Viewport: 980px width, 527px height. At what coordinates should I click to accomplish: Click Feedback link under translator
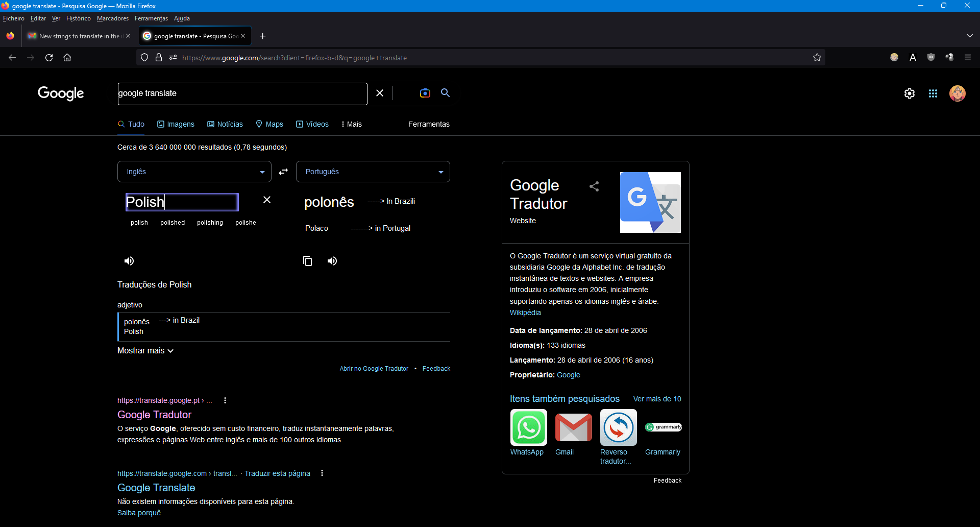click(436, 369)
